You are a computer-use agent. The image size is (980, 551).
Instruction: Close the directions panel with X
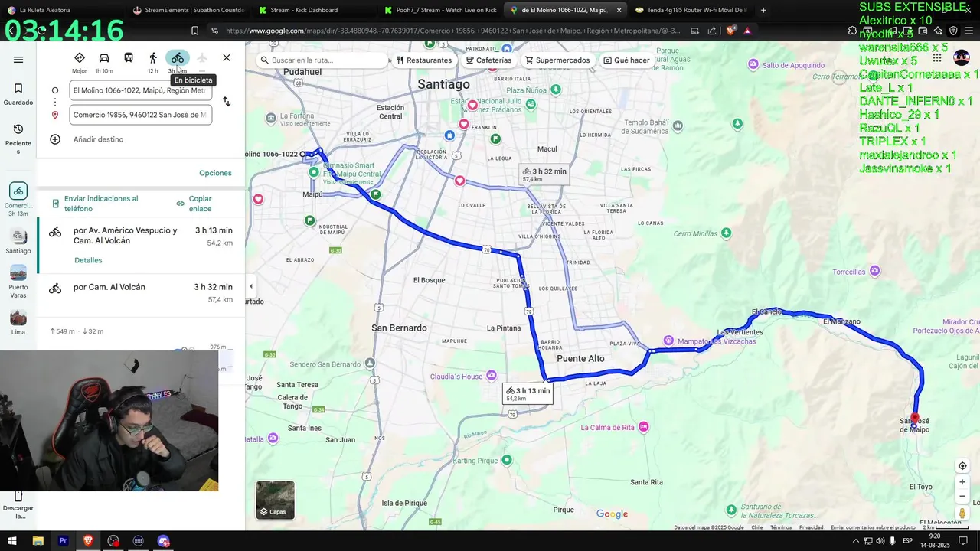tap(227, 58)
